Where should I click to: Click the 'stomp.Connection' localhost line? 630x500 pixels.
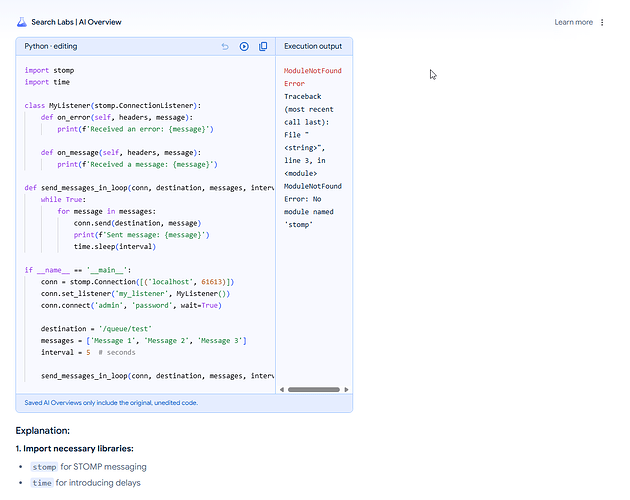pos(137,282)
